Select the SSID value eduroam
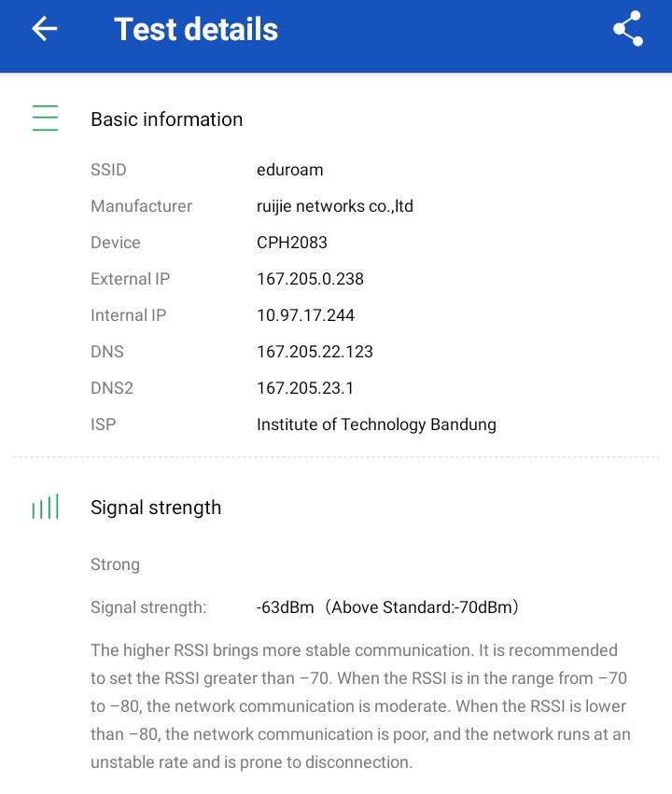 pos(289,170)
